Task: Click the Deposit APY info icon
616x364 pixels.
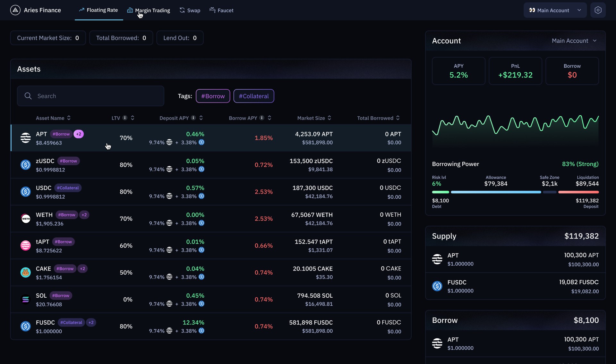Action: click(x=193, y=118)
